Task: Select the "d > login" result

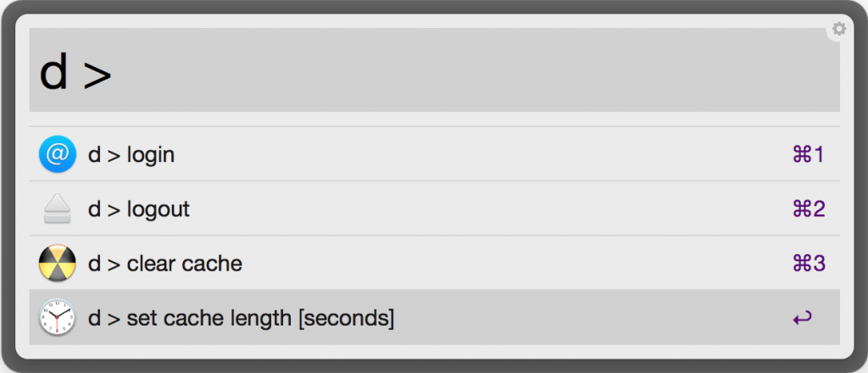Action: coord(424,155)
